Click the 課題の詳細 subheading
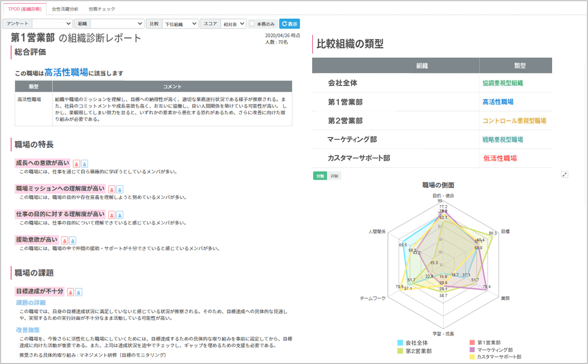Screen dimensions: 588x364 point(31,303)
